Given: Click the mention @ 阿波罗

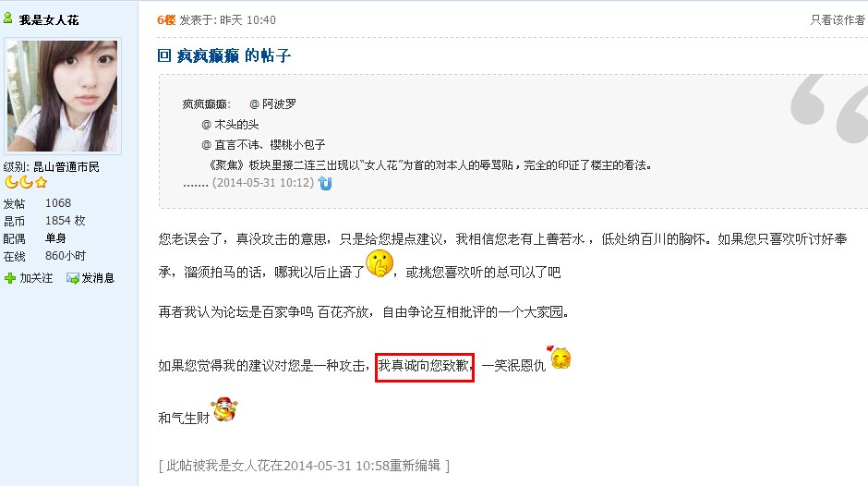Looking at the screenshot, I should coord(272,104).
